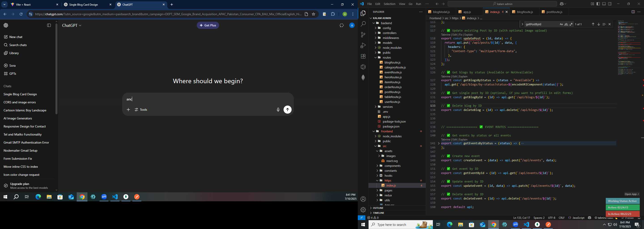Toggle Use Regular Expression in find widget

(571, 25)
